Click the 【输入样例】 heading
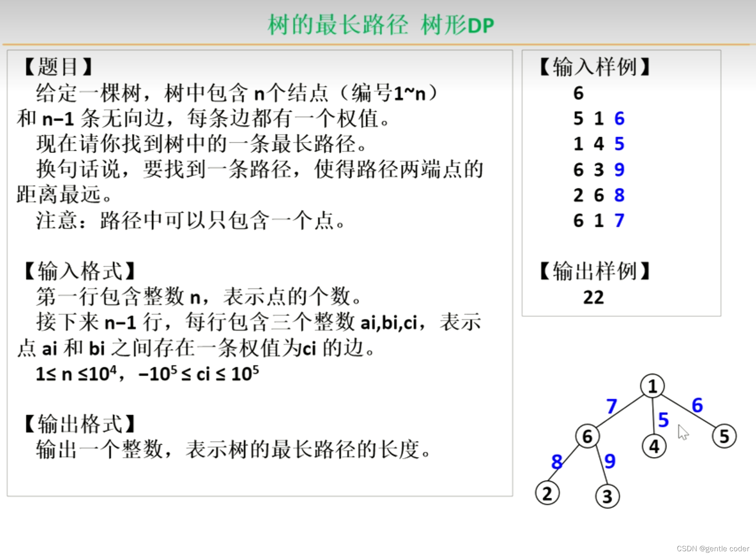Viewport: 756px width, 557px height. (x=595, y=67)
